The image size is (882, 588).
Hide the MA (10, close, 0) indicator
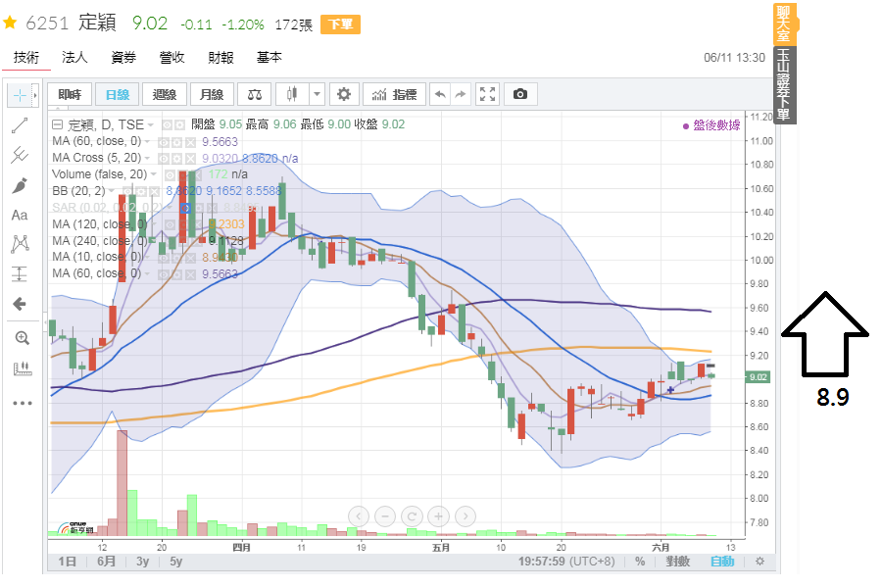click(164, 258)
